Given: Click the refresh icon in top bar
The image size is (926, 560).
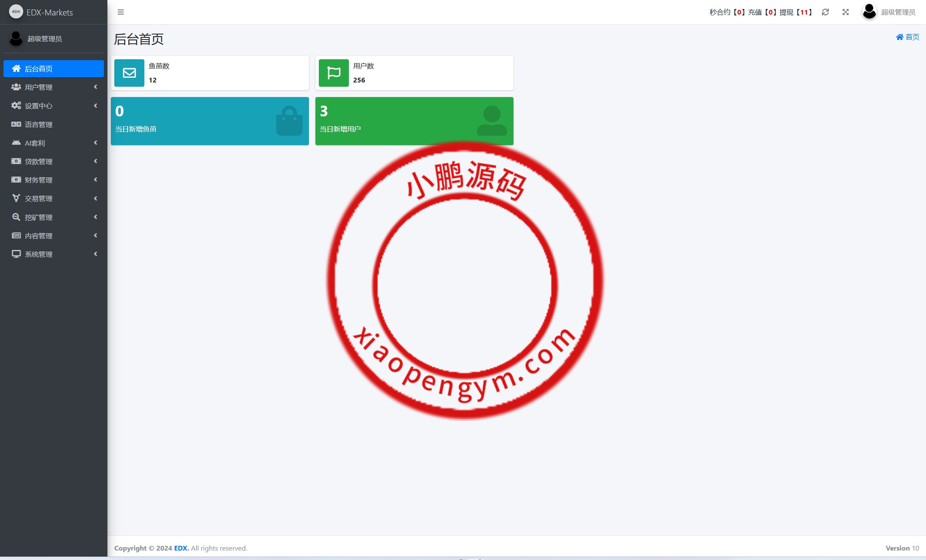Looking at the screenshot, I should 825,12.
